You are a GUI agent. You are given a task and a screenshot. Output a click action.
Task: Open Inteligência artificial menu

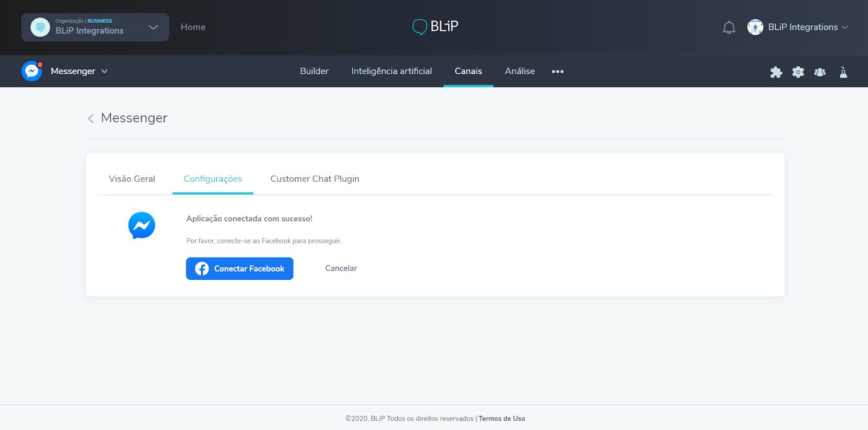click(392, 71)
